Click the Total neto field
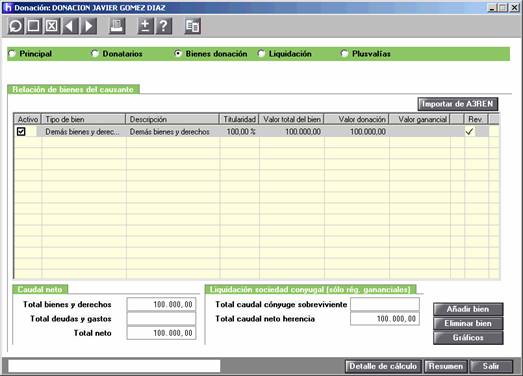This screenshot has height=376, width=523. point(161,333)
